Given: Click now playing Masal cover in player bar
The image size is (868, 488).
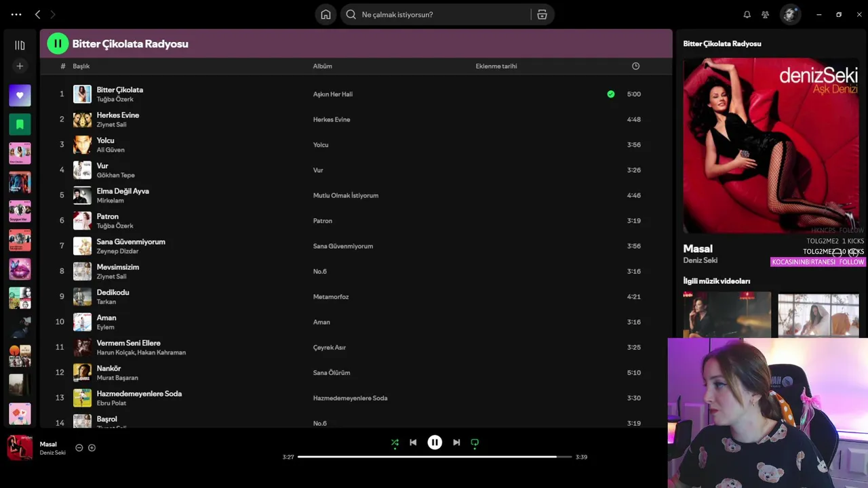Looking at the screenshot, I should click(20, 448).
